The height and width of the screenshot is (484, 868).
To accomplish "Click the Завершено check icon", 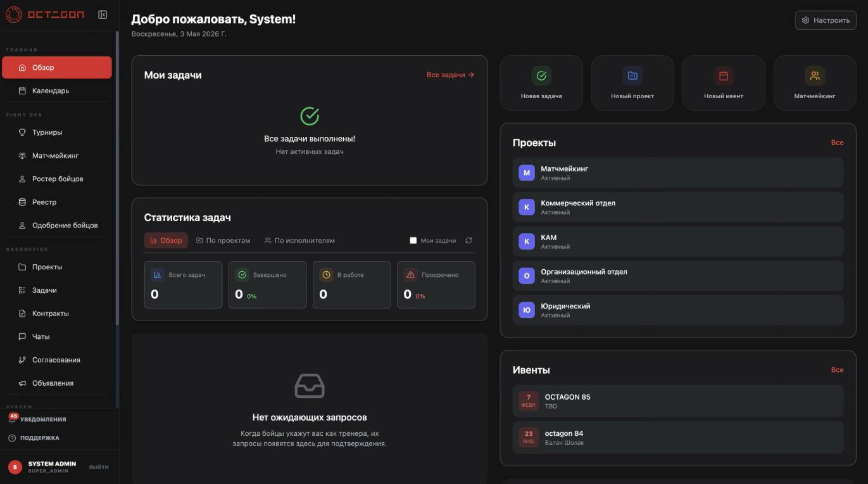I will pyautogui.click(x=242, y=275).
